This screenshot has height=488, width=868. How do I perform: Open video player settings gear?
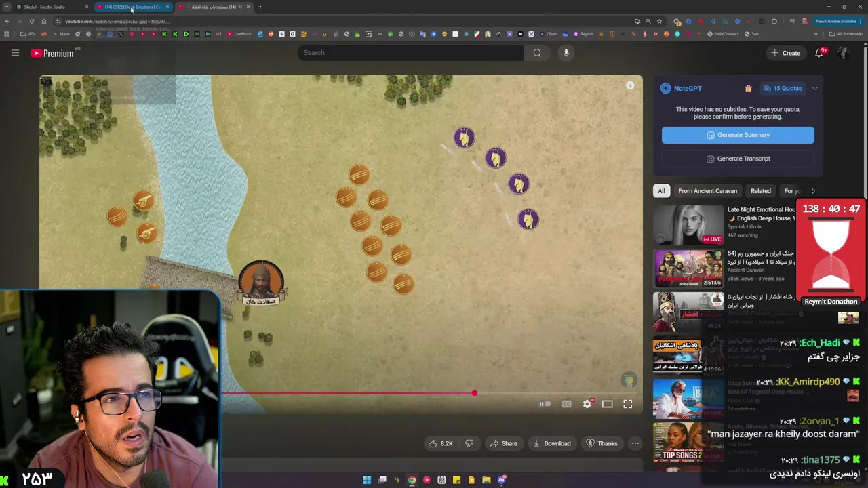coord(587,404)
